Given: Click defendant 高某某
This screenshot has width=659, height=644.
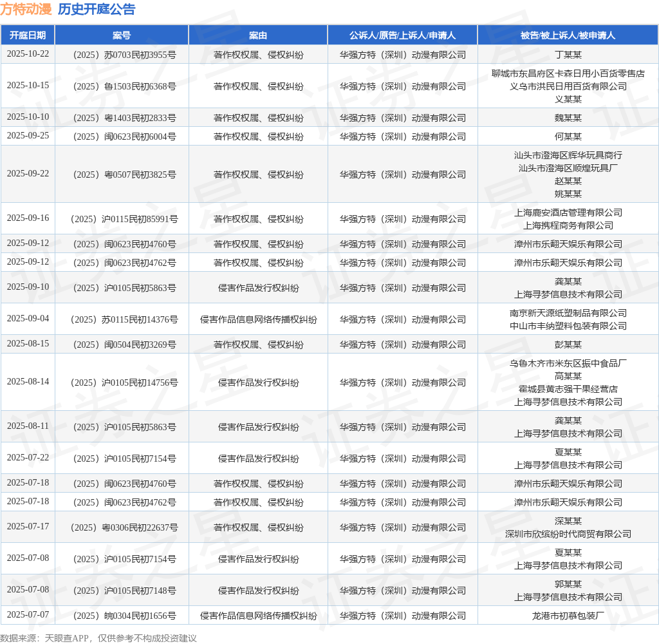Looking at the screenshot, I should (x=568, y=376).
